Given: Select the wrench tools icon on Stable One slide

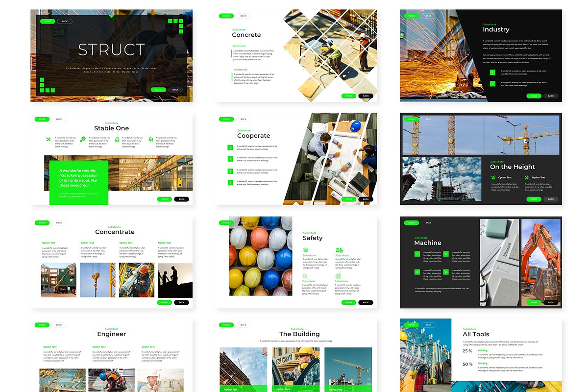Looking at the screenshot, I should click(x=48, y=139).
